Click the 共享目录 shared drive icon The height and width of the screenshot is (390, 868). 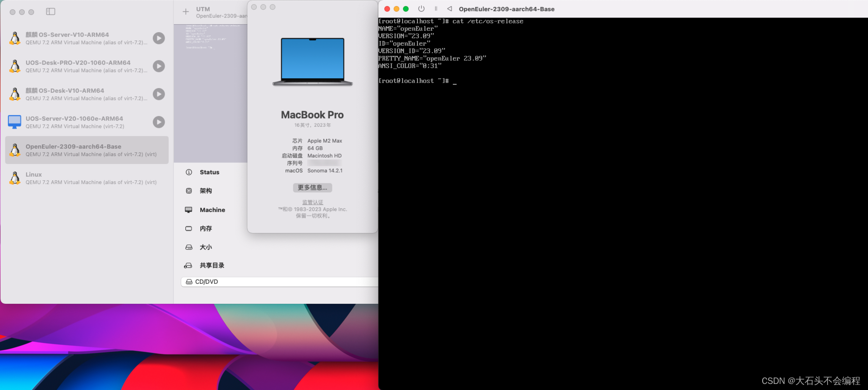click(188, 265)
